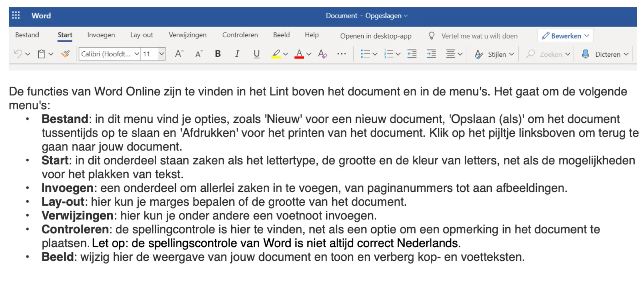
Task: Click the Document title in the header
Action: click(x=341, y=16)
